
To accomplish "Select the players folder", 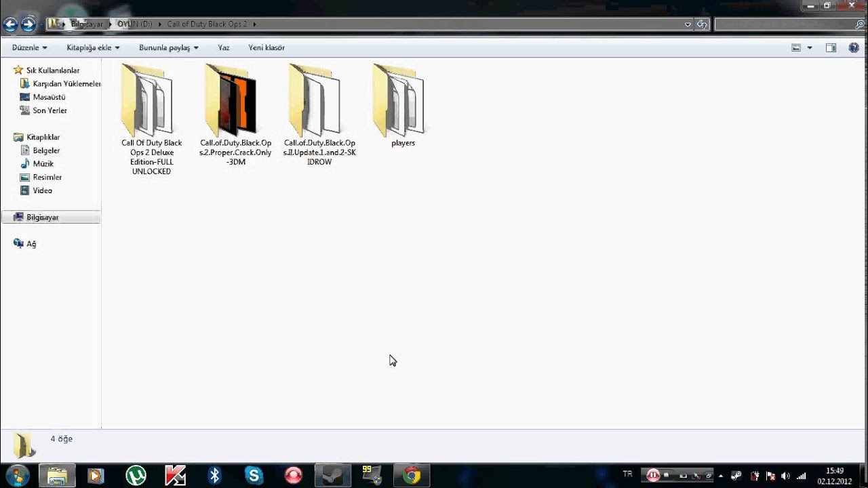I will [403, 106].
